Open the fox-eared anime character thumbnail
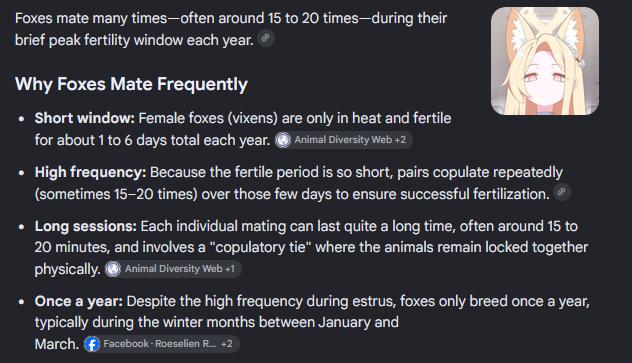Viewport: 632px width, 363px height. [545, 61]
